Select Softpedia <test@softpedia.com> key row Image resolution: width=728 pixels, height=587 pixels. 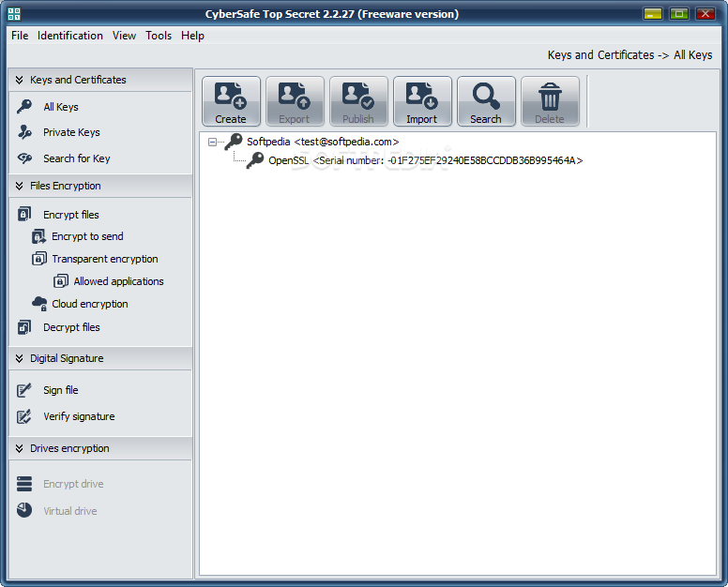pyautogui.click(x=323, y=142)
